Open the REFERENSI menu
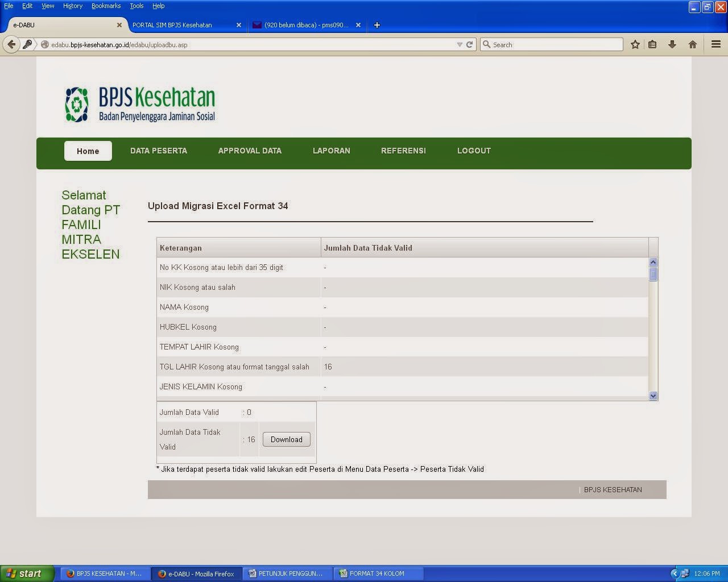Image resolution: width=728 pixels, height=582 pixels. tap(403, 151)
